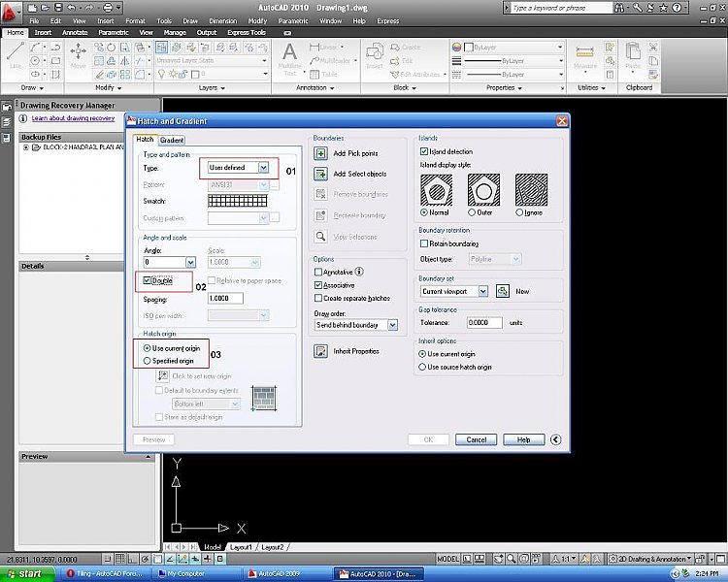Expand the Modify panel flyout
Image resolution: width=728 pixels, height=582 pixels.
[x=109, y=87]
